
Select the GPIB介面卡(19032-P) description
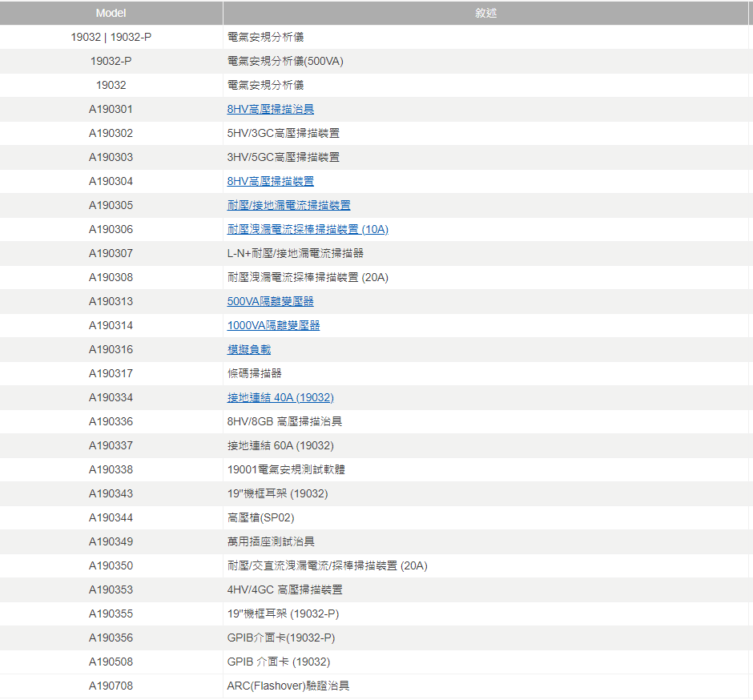click(281, 637)
